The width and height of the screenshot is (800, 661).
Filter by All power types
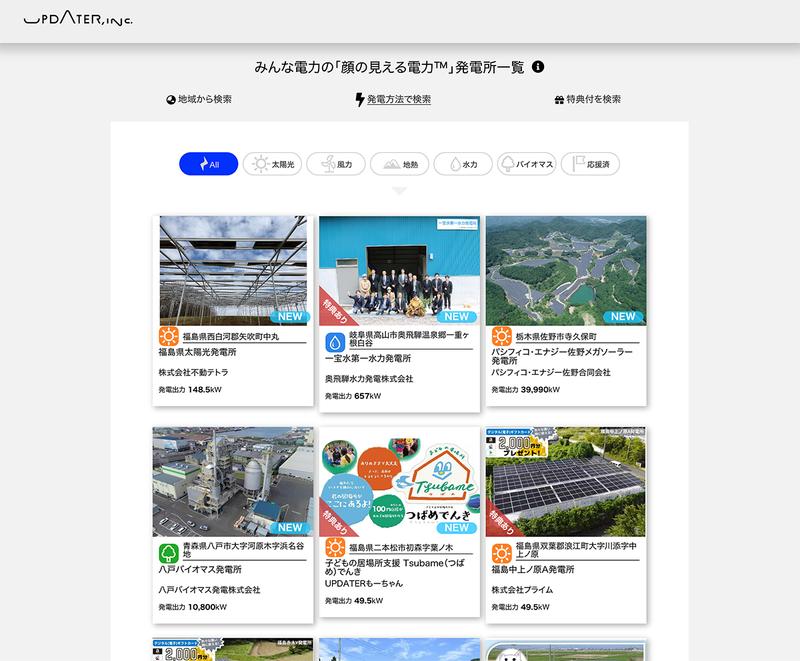point(209,164)
